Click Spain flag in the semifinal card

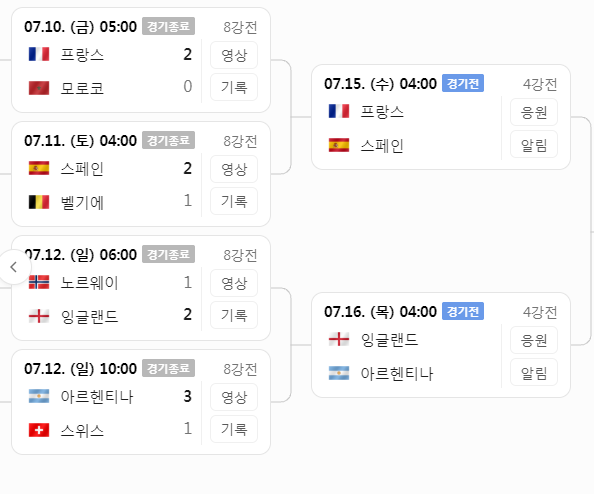pyautogui.click(x=339, y=145)
